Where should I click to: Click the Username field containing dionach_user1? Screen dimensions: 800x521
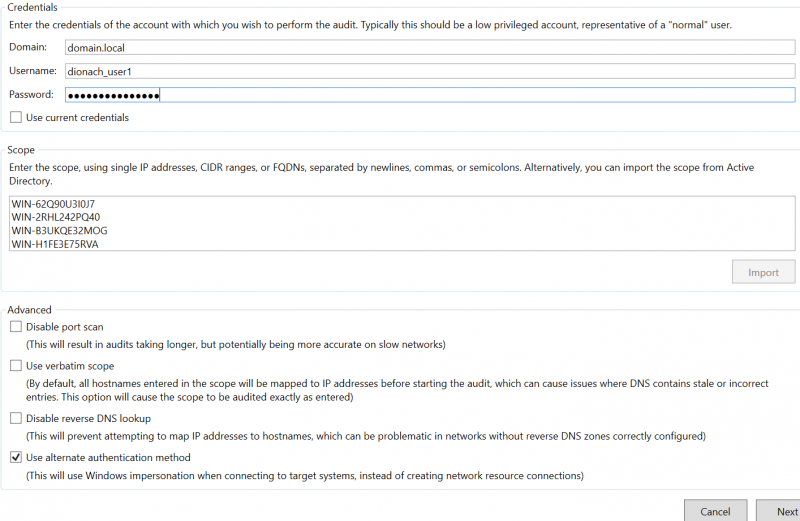(430, 71)
